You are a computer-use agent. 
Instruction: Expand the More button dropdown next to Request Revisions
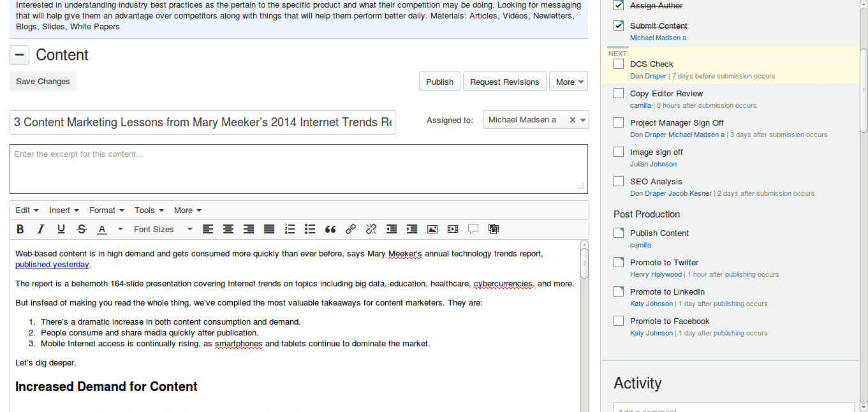(568, 82)
